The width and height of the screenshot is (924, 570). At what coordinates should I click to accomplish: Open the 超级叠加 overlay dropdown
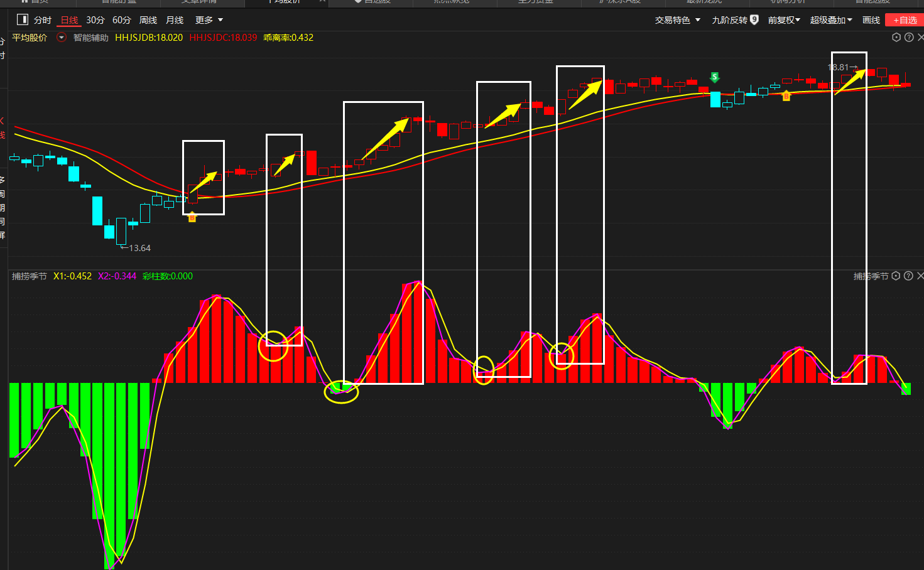coord(831,20)
